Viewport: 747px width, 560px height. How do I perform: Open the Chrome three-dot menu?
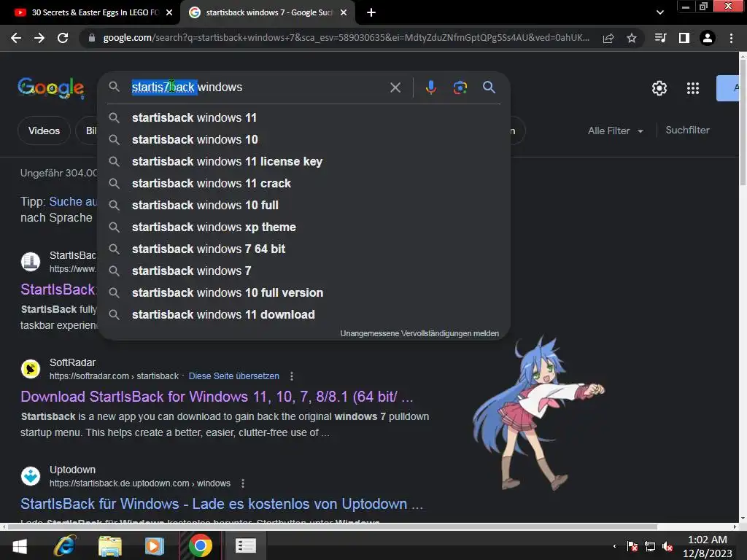[731, 38]
